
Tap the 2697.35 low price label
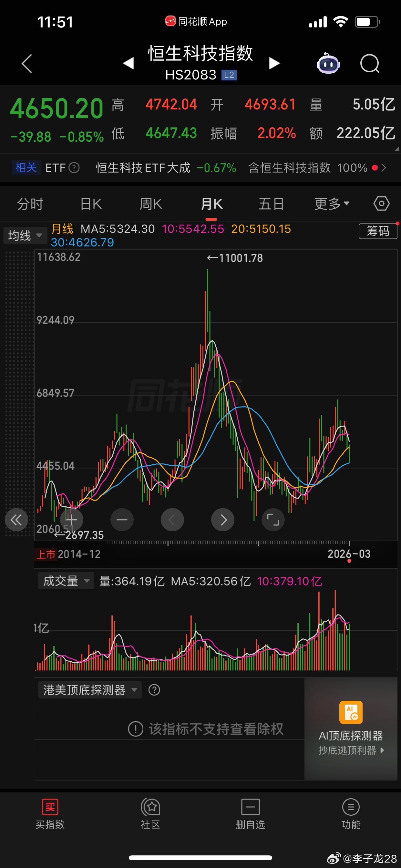pyautogui.click(x=79, y=535)
